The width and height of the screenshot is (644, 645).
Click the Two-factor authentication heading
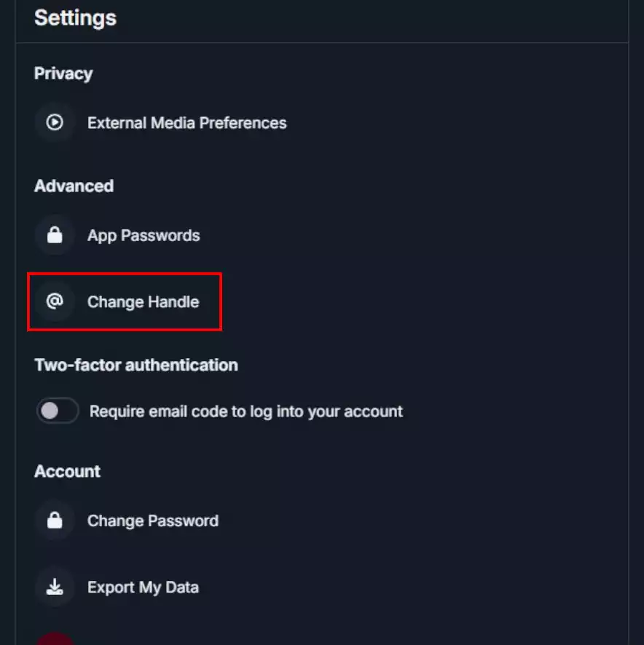[136, 365]
